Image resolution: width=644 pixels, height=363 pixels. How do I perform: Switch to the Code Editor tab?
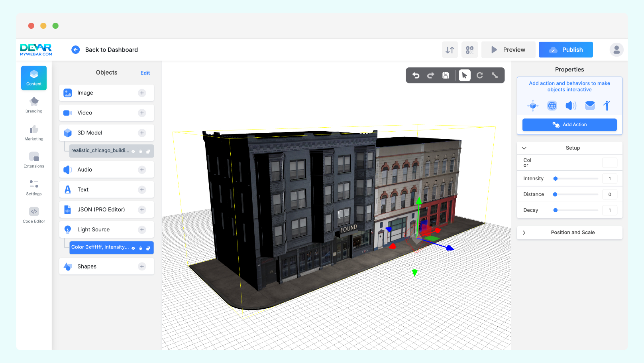tap(34, 215)
